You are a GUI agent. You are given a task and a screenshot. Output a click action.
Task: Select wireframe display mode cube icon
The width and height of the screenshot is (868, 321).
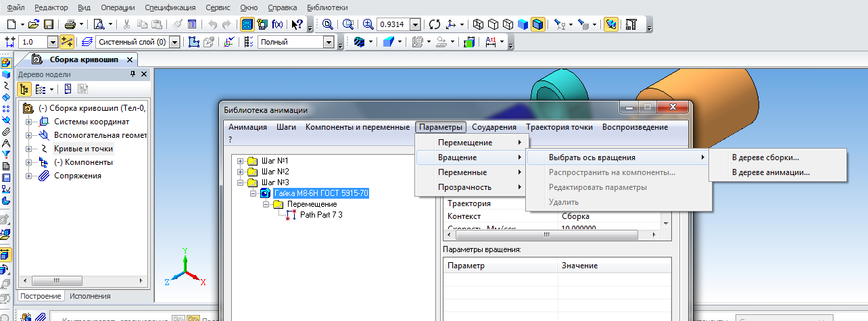(479, 24)
